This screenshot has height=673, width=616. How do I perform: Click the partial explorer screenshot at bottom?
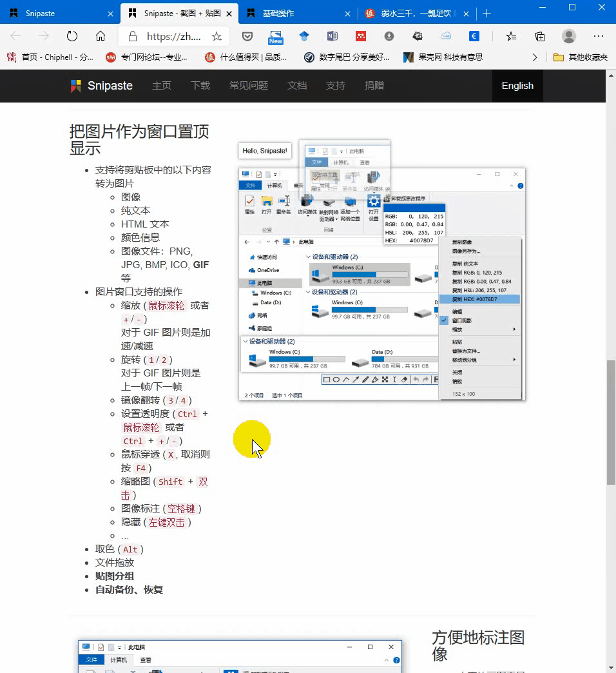click(x=240, y=656)
